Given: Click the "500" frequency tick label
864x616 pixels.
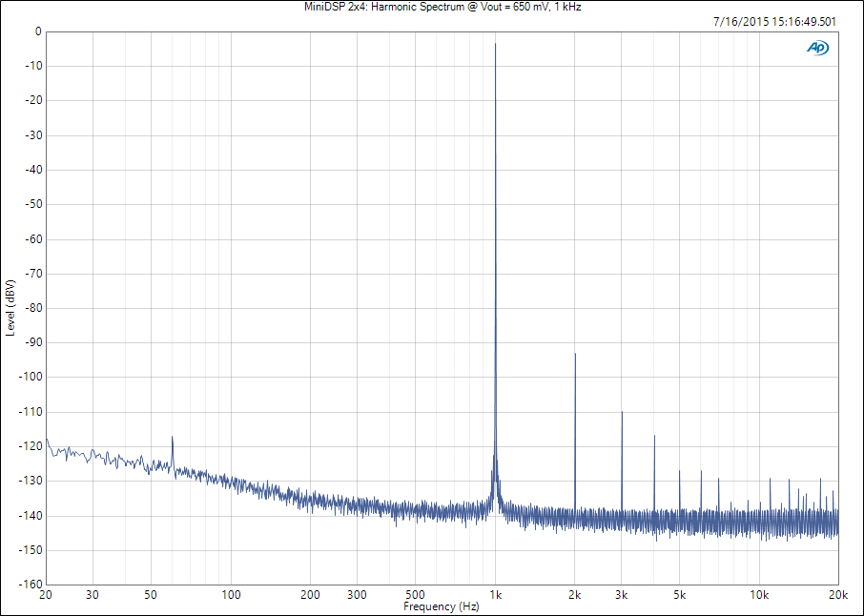Looking at the screenshot, I should coord(415,595).
